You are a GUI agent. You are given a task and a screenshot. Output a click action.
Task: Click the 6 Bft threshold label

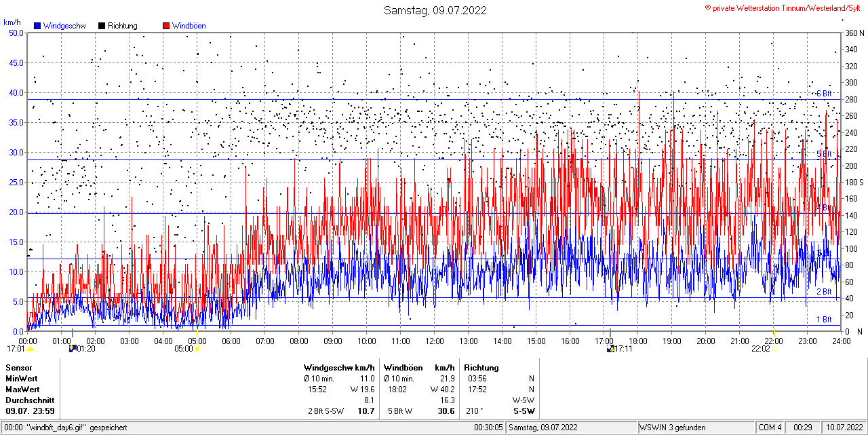(823, 94)
